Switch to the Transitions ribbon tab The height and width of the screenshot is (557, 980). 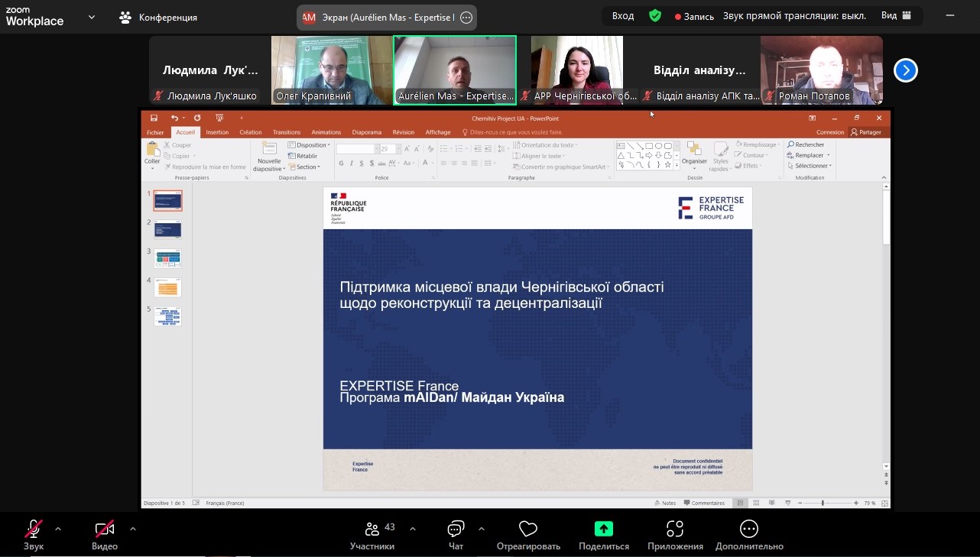click(287, 132)
